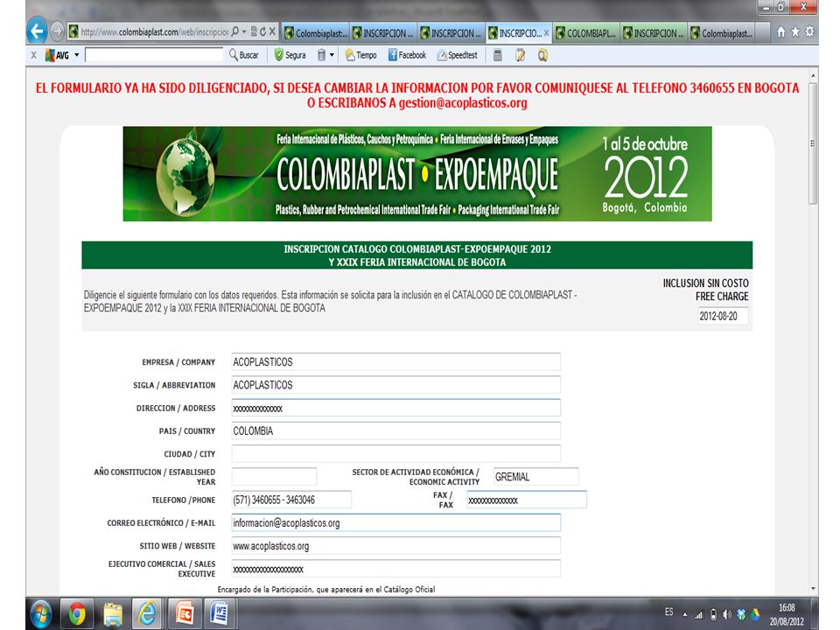Click the Segura shield button

tap(290, 54)
